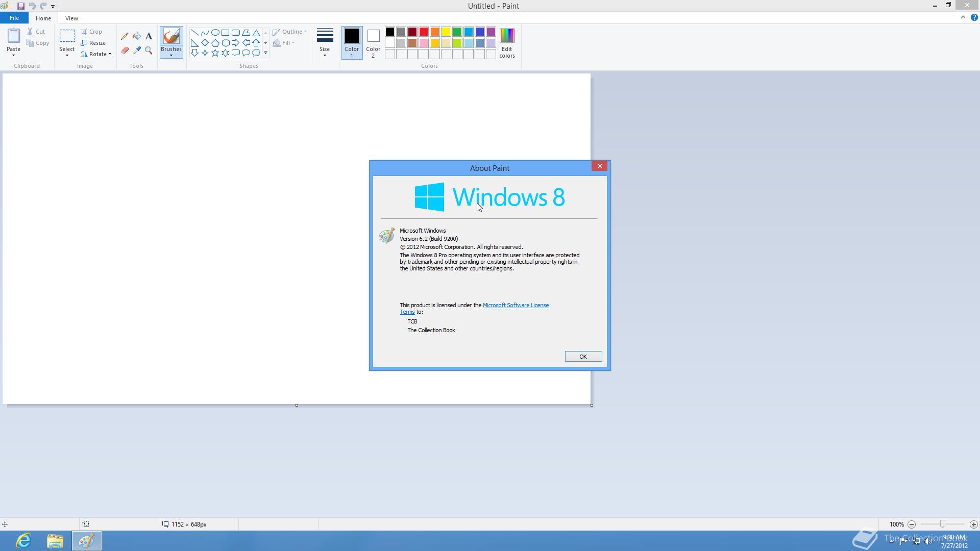
Task: Open the Size dropdown
Action: tap(325, 43)
